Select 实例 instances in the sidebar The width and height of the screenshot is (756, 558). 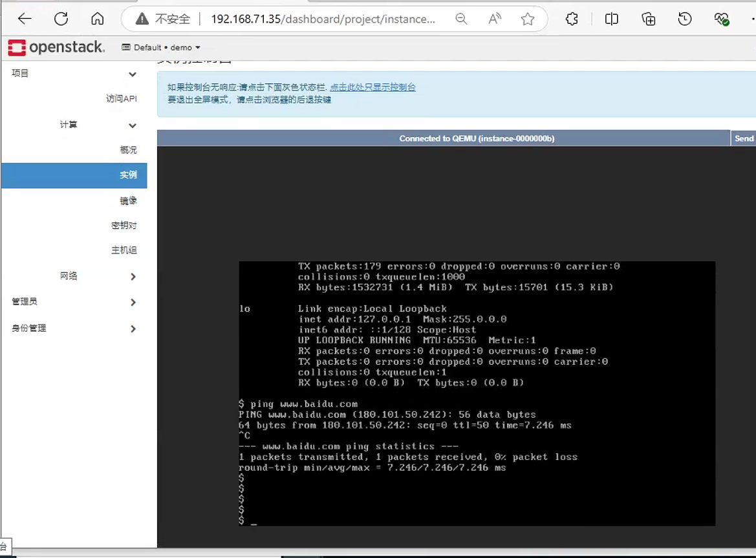74,175
